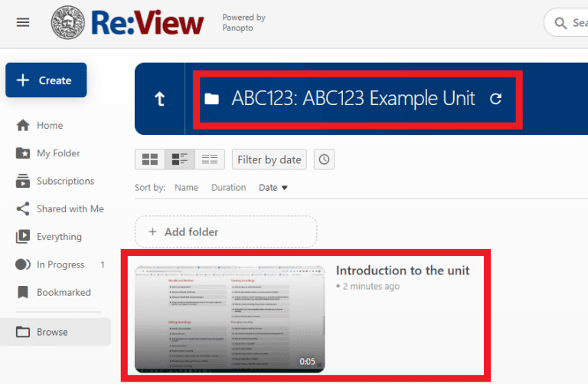
Task: Open the Create menu
Action: (46, 80)
